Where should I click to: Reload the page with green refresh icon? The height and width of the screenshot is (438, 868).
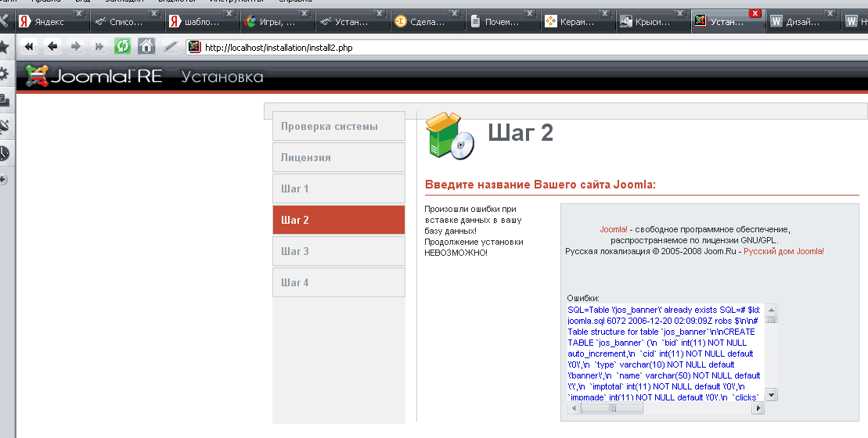point(122,46)
